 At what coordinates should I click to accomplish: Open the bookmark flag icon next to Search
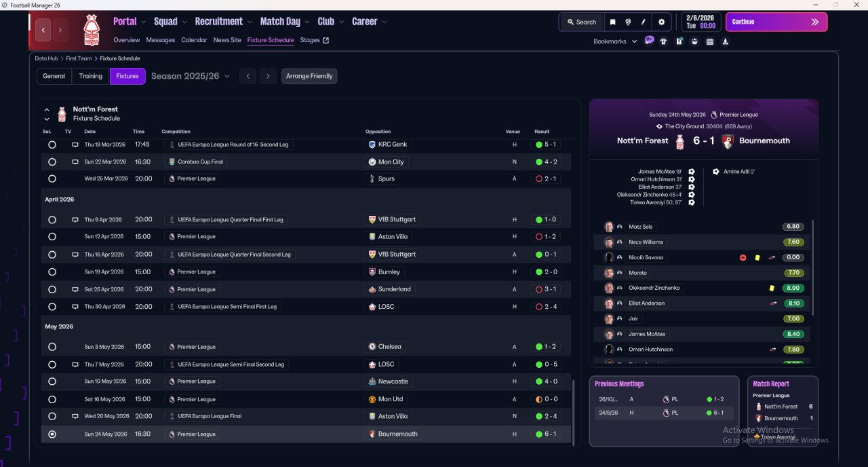coord(612,22)
